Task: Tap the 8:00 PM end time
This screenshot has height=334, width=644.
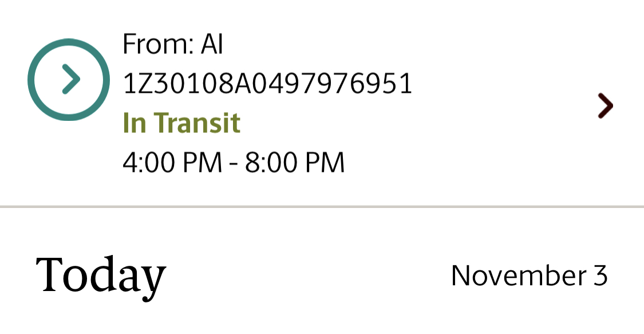Action: (x=294, y=162)
